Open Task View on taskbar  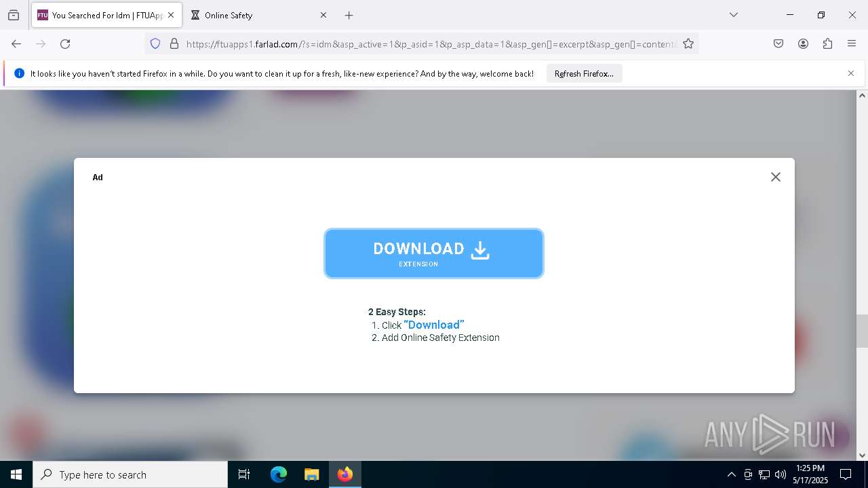tap(244, 474)
